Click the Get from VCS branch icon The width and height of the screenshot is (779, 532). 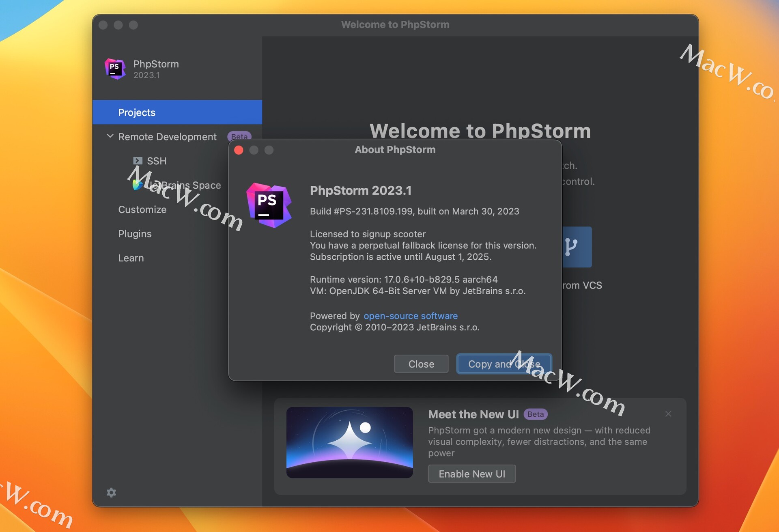(572, 247)
